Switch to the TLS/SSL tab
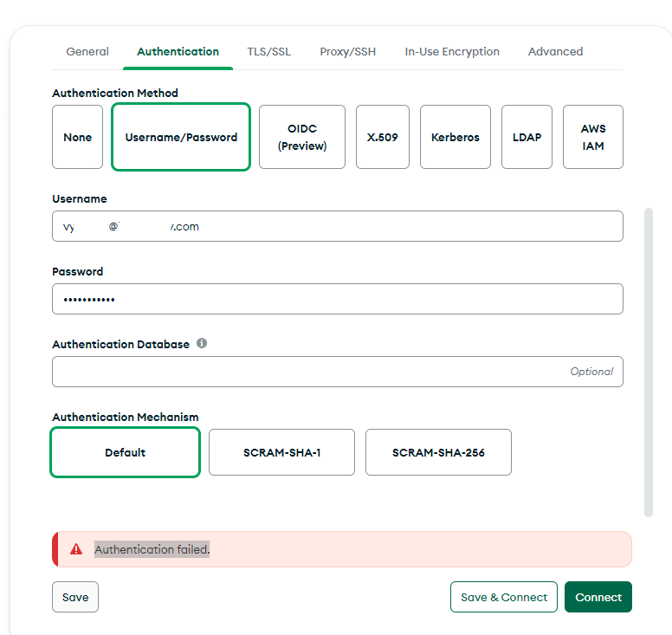The width and height of the screenshot is (672, 635). [x=269, y=52]
